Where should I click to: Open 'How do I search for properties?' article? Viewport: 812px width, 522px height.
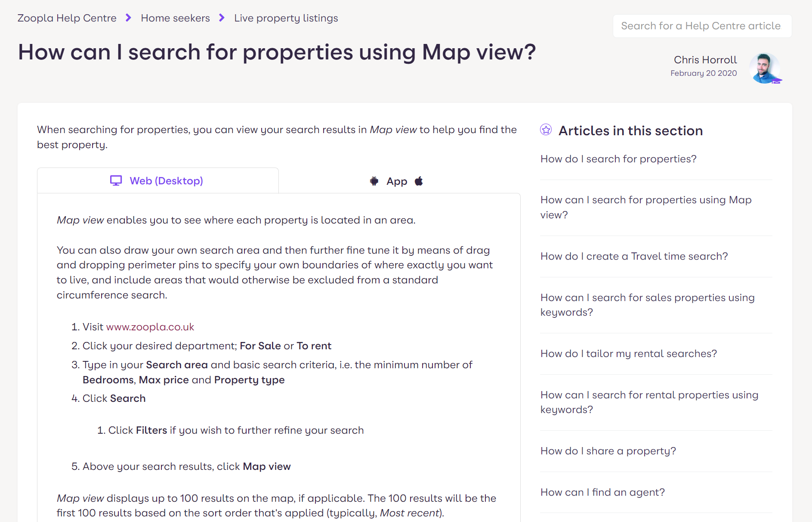618,159
